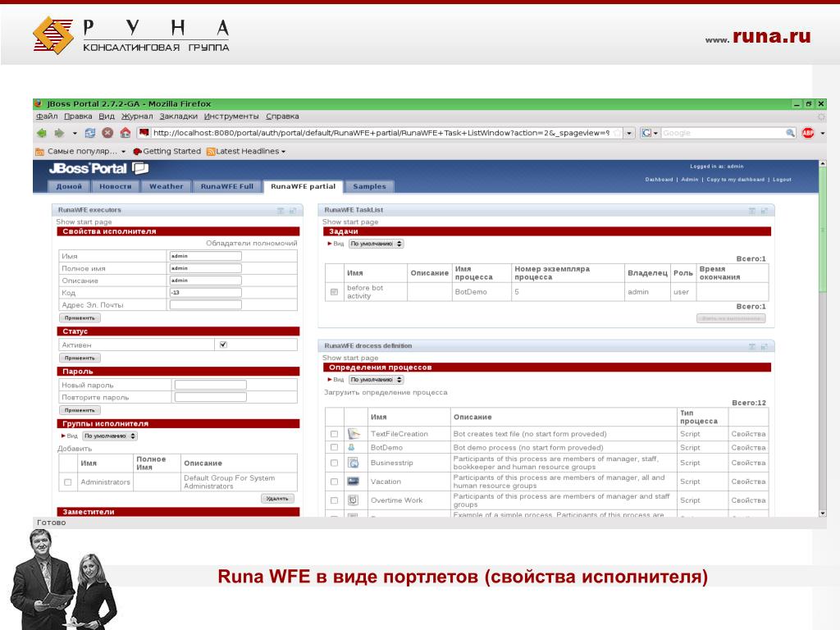Click the Google search engine selector icon
The width and height of the screenshot is (840, 630).
tap(647, 133)
